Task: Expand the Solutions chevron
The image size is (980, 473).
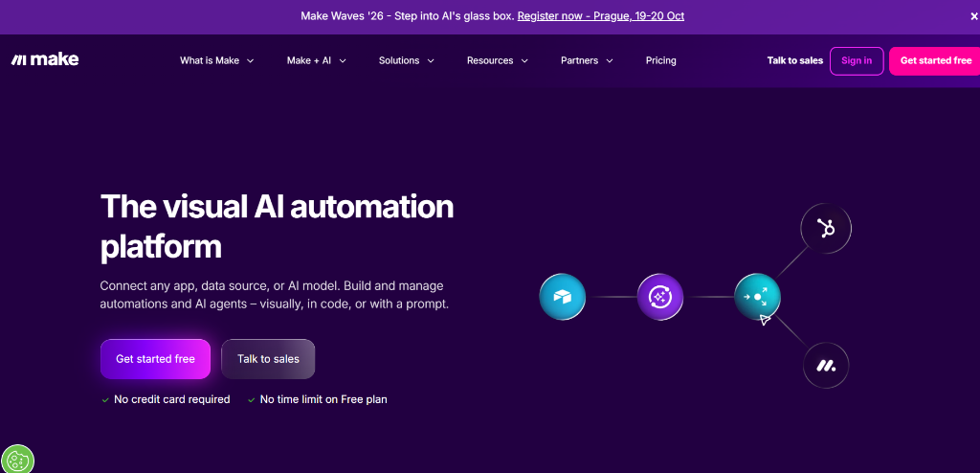Action: coord(430,60)
